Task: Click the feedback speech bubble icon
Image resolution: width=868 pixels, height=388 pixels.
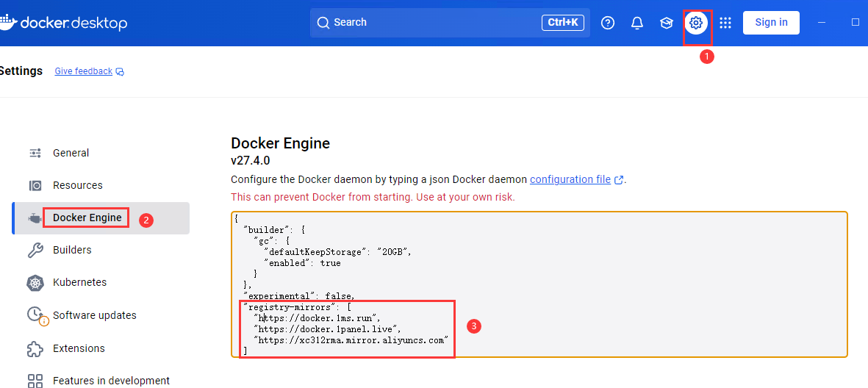Action: [x=120, y=72]
